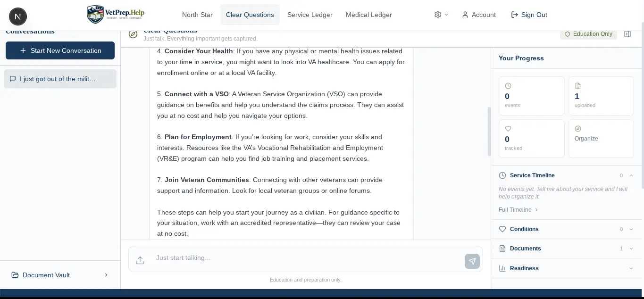The width and height of the screenshot is (644, 299).
Task: Click the bold 'Connect with a VSO' text
Action: coord(197,94)
